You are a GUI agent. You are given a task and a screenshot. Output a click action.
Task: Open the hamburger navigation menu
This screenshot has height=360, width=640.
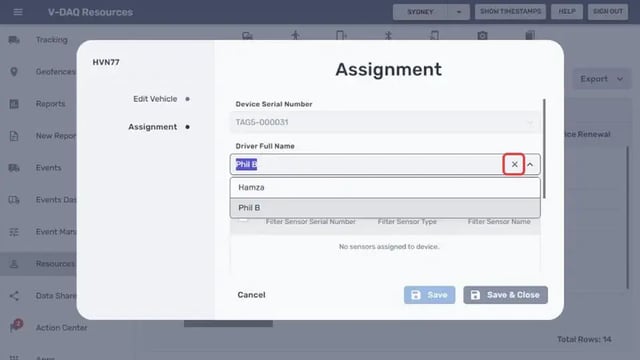click(x=18, y=12)
